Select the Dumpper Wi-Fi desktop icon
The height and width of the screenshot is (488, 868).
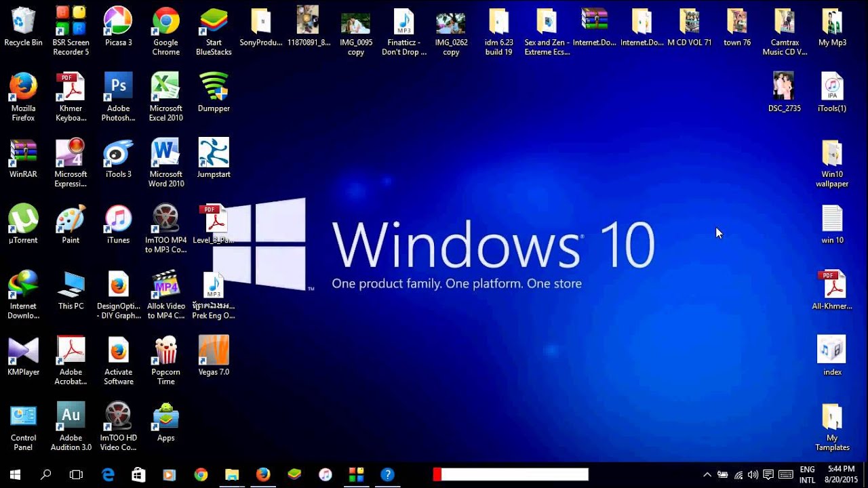[214, 94]
